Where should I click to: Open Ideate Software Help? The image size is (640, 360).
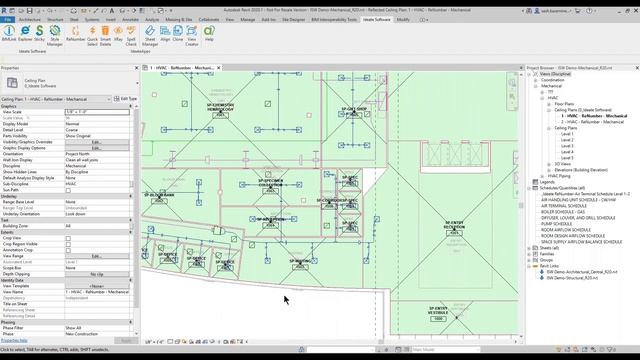pos(209,33)
